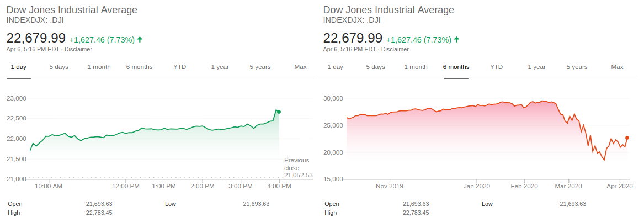Select 1 year tab above the green chart
This screenshot has height=222, width=644.
220,67
